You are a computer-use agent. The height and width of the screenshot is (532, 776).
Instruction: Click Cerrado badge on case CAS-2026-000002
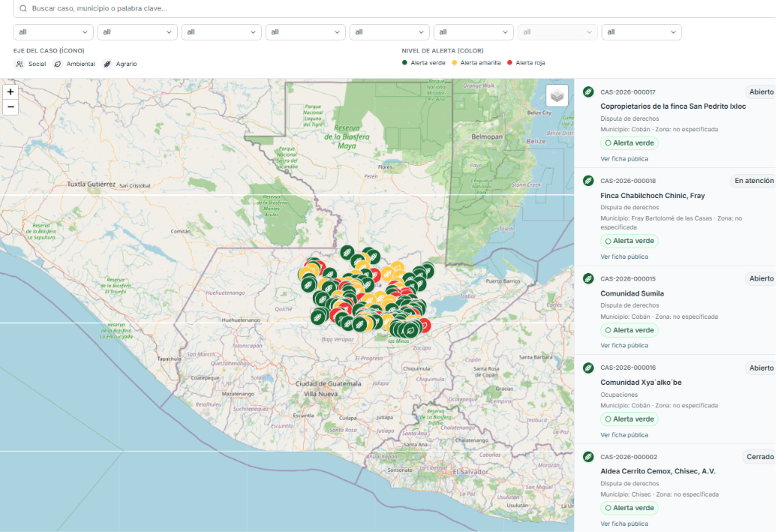pos(759,457)
